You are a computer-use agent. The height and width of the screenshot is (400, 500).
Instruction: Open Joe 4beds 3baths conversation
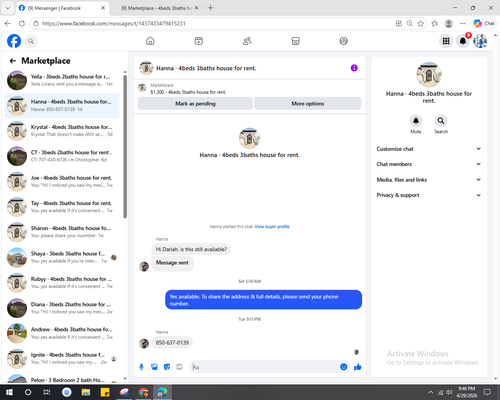click(x=62, y=181)
